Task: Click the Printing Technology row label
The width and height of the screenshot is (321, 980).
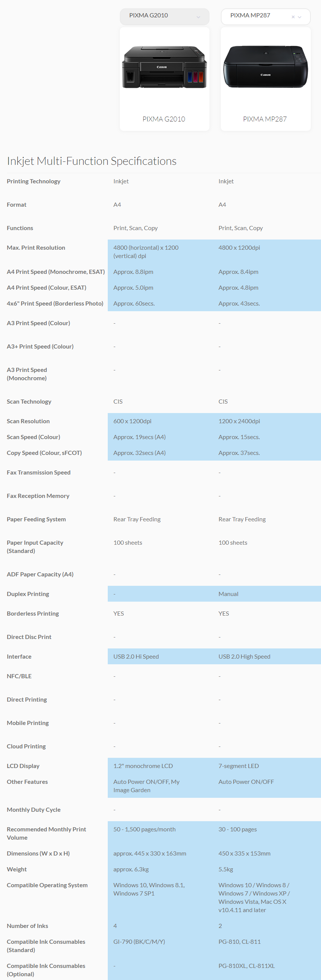Action: point(34,181)
